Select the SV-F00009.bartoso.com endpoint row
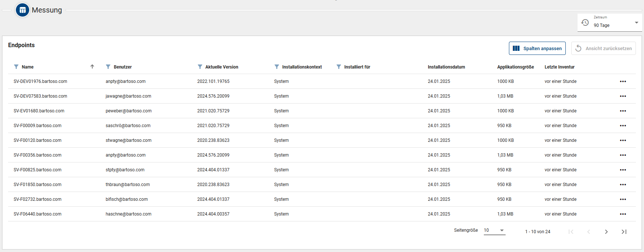Viewport: 644px width, 252px height. click(x=38, y=126)
